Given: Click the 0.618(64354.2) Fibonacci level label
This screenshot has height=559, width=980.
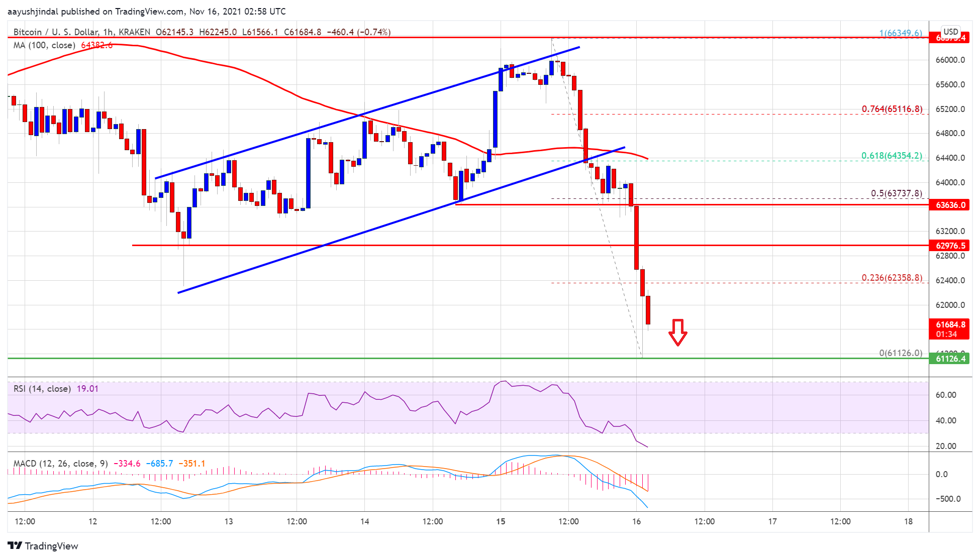Looking at the screenshot, I should pos(892,156).
